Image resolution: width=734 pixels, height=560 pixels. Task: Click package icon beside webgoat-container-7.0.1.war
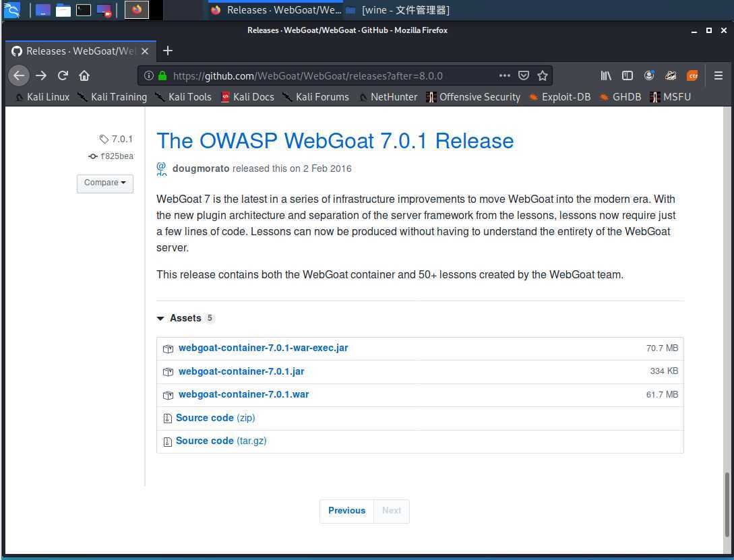pyautogui.click(x=168, y=396)
